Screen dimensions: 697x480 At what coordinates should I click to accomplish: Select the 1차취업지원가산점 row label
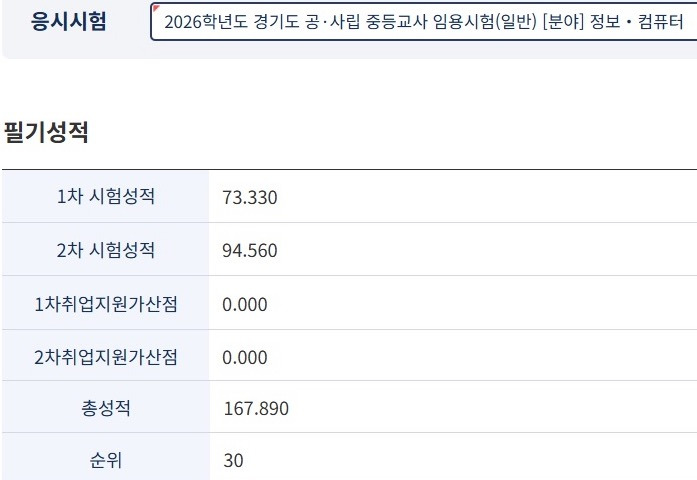106,304
